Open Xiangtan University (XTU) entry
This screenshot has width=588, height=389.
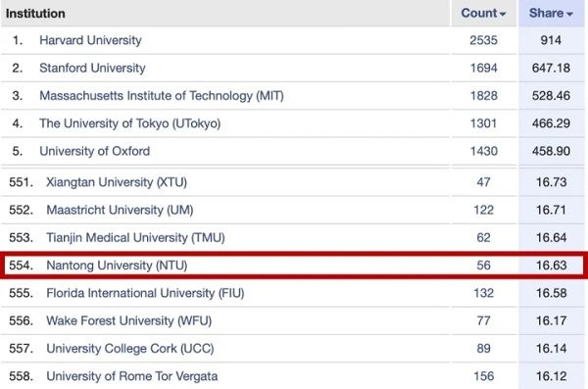[x=117, y=182]
